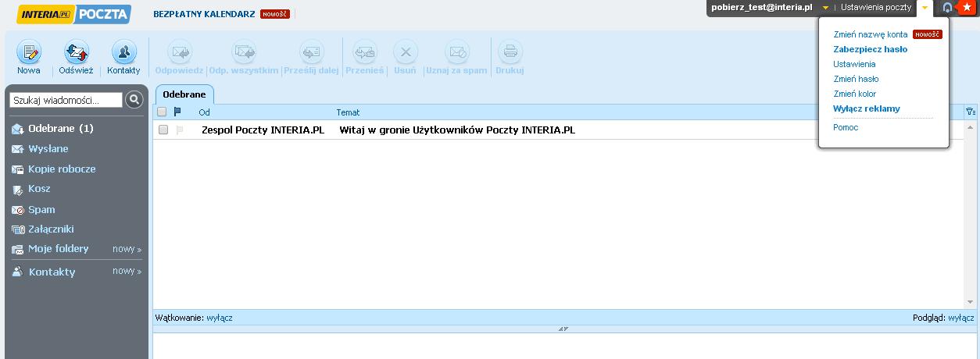Open the Spam folder
The width and height of the screenshot is (980, 359).
coord(41,209)
